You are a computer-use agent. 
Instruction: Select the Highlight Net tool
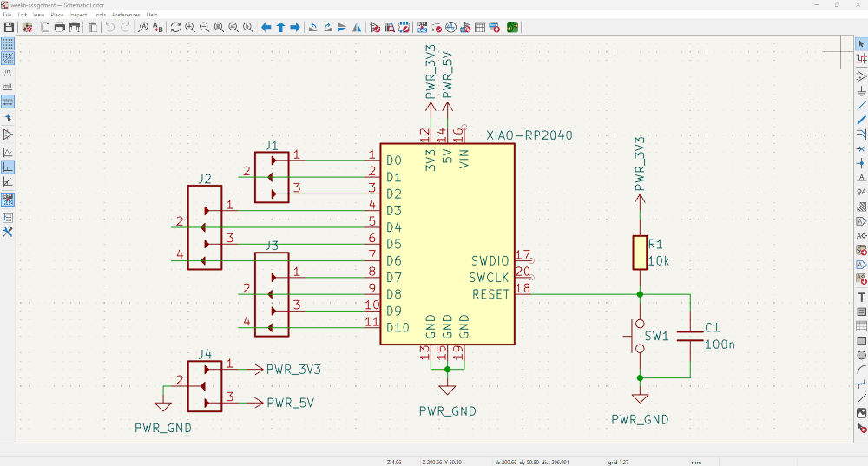tap(861, 59)
